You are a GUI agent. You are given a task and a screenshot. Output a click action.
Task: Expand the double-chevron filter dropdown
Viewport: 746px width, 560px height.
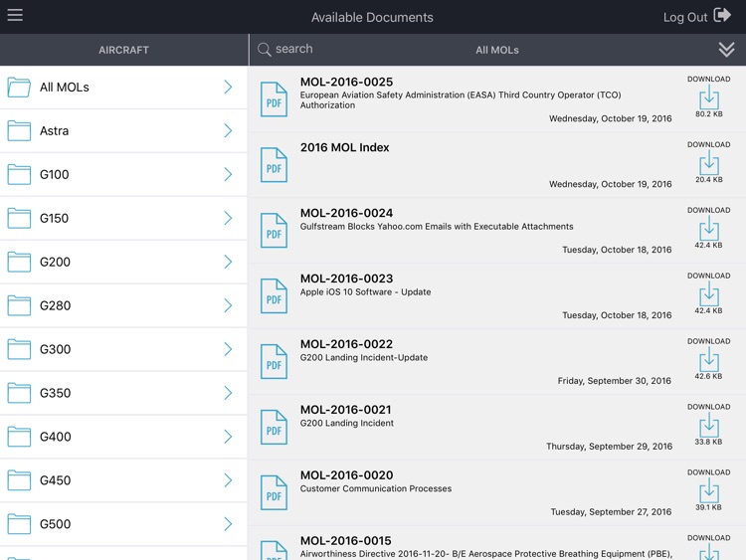click(726, 50)
